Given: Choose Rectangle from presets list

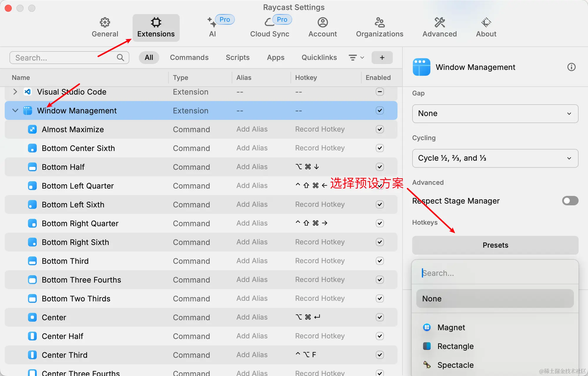Looking at the screenshot, I should click(x=455, y=346).
